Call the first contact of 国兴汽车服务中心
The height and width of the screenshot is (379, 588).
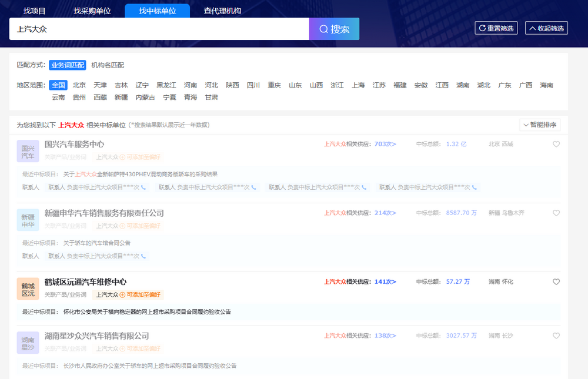click(143, 187)
